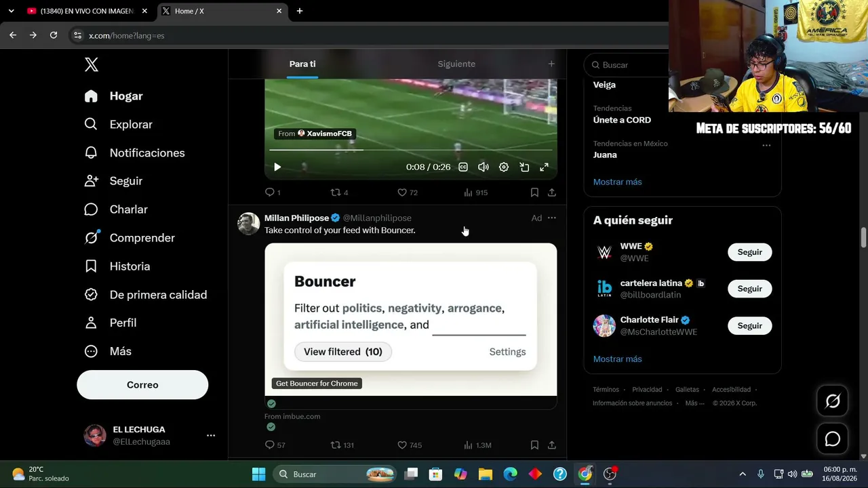Share the video post
The height and width of the screenshot is (488, 868).
[x=552, y=192]
